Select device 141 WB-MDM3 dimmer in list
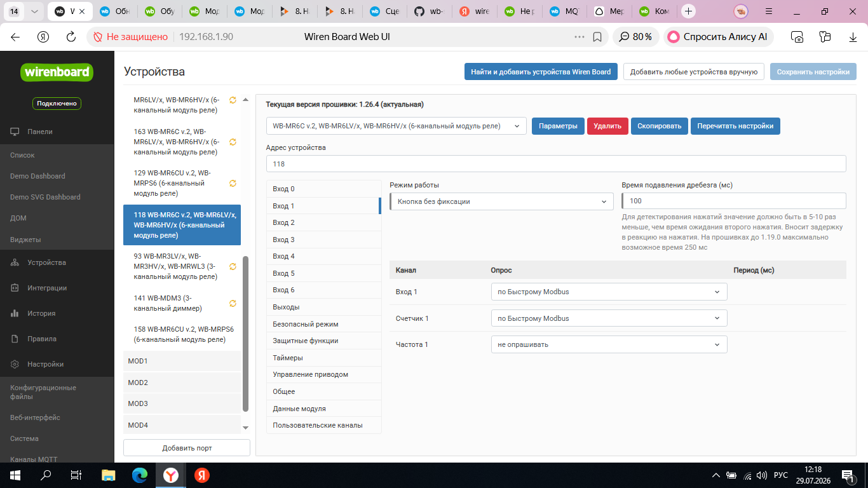 182,303
